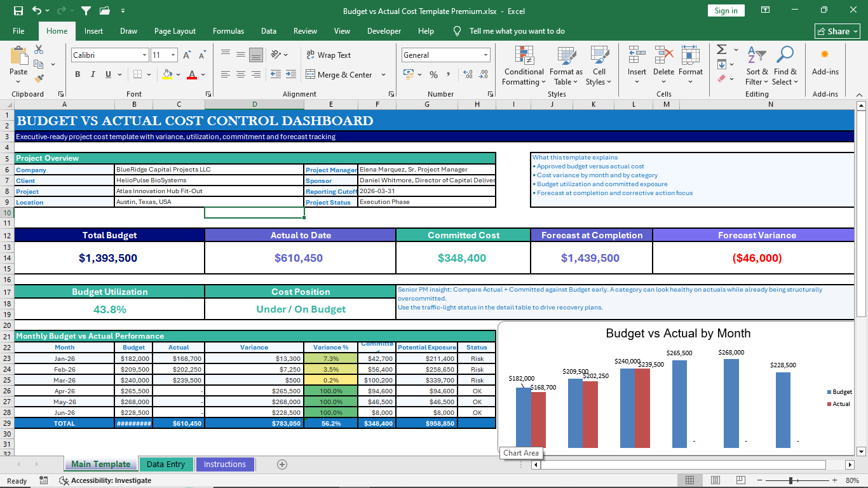The image size is (868, 488).
Task: Switch to the Page Layout tab
Action: (175, 31)
